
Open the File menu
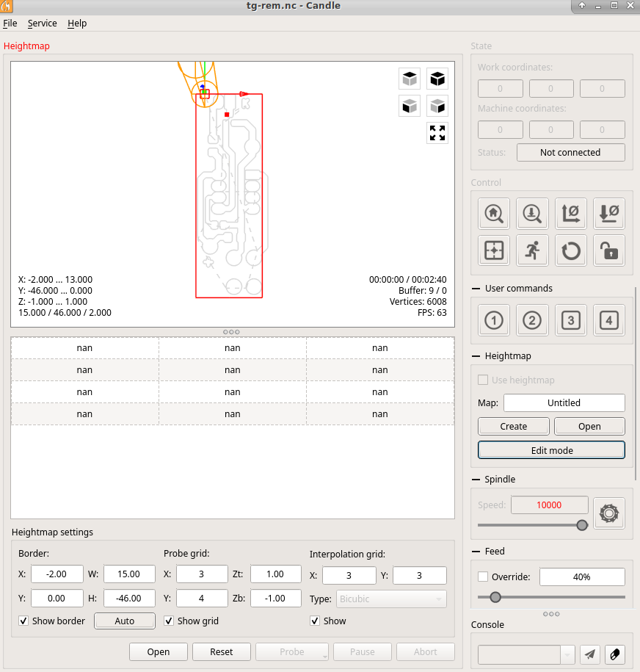point(10,24)
